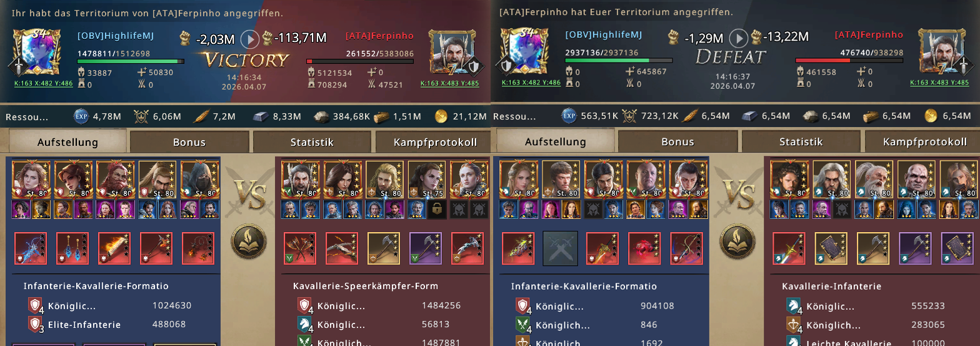Select the empty crossed-swords equipment slot

click(560, 248)
